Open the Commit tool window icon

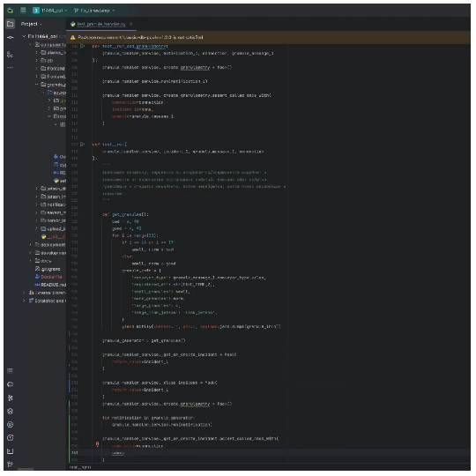10,37
